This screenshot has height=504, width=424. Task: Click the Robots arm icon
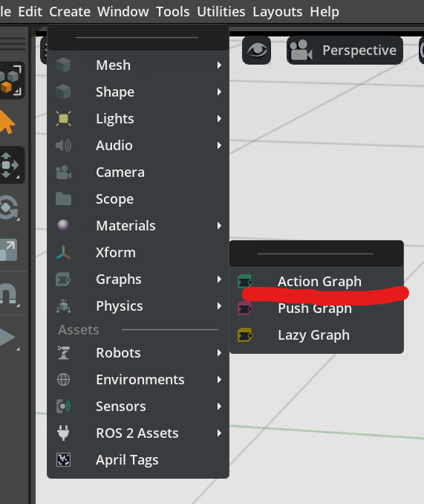(63, 353)
